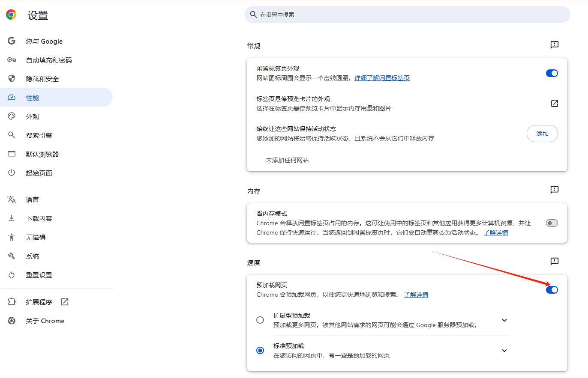Click the download icon for 下载内容
This screenshot has height=378, width=588.
12,218
